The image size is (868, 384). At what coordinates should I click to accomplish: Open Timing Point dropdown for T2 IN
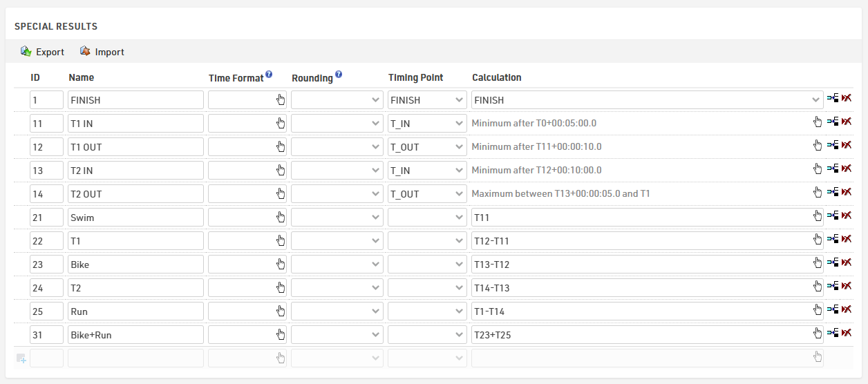pyautogui.click(x=427, y=170)
